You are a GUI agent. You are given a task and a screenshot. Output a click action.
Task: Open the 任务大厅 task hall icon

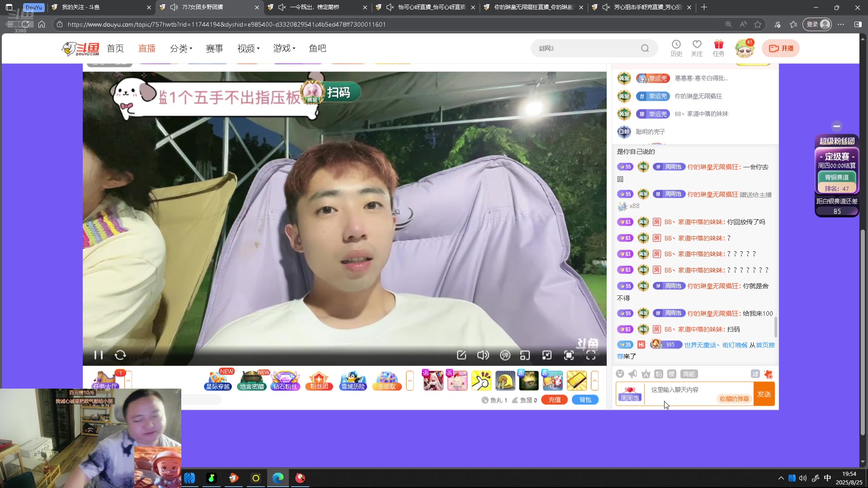point(105,380)
